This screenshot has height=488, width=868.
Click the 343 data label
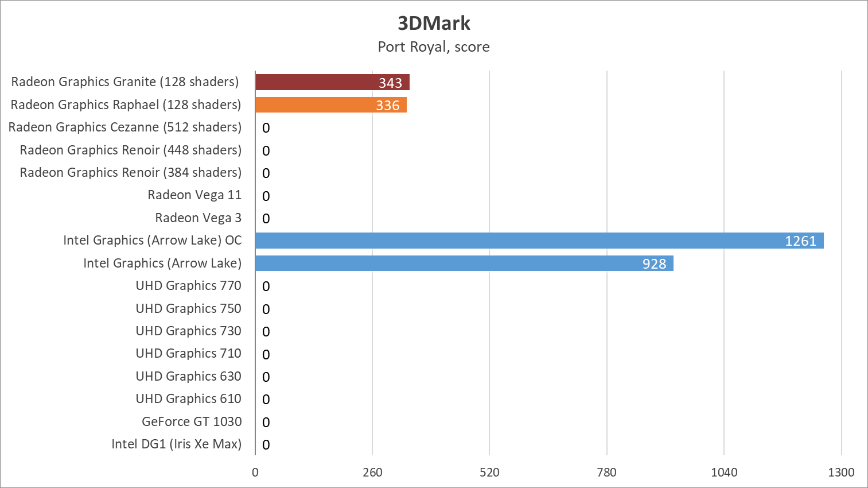pyautogui.click(x=390, y=83)
